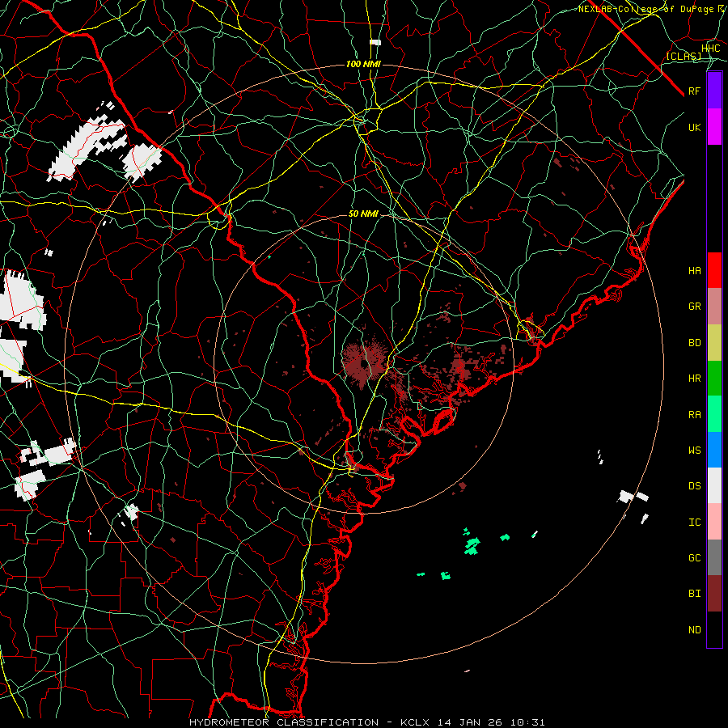Click the "10:31" timestamp text
This screenshot has height=728, width=728.
point(527,722)
